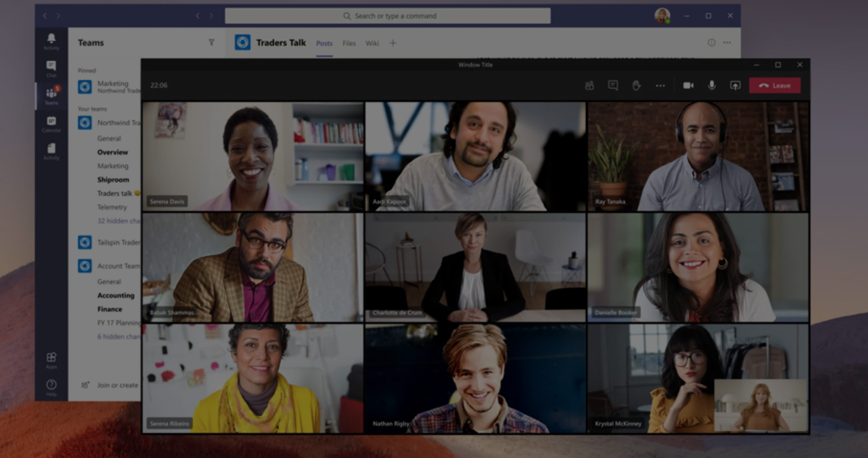
Task: Select Serena Ribeiro video tile
Action: [x=253, y=378]
